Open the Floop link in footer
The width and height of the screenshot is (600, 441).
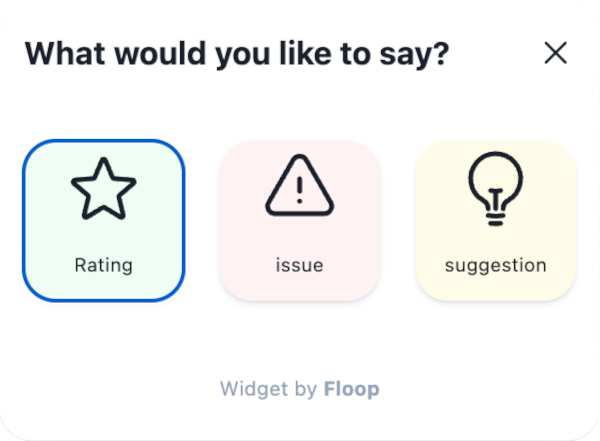tap(352, 389)
